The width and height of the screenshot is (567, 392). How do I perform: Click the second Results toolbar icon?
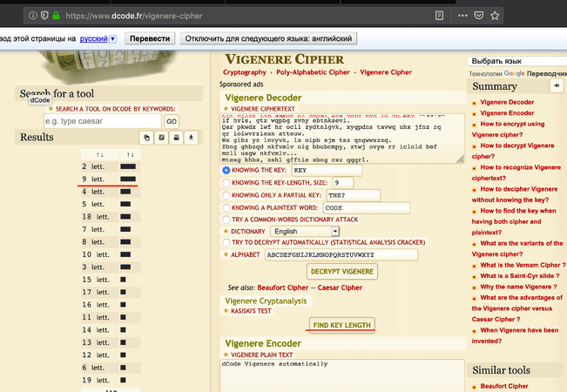pos(161,138)
